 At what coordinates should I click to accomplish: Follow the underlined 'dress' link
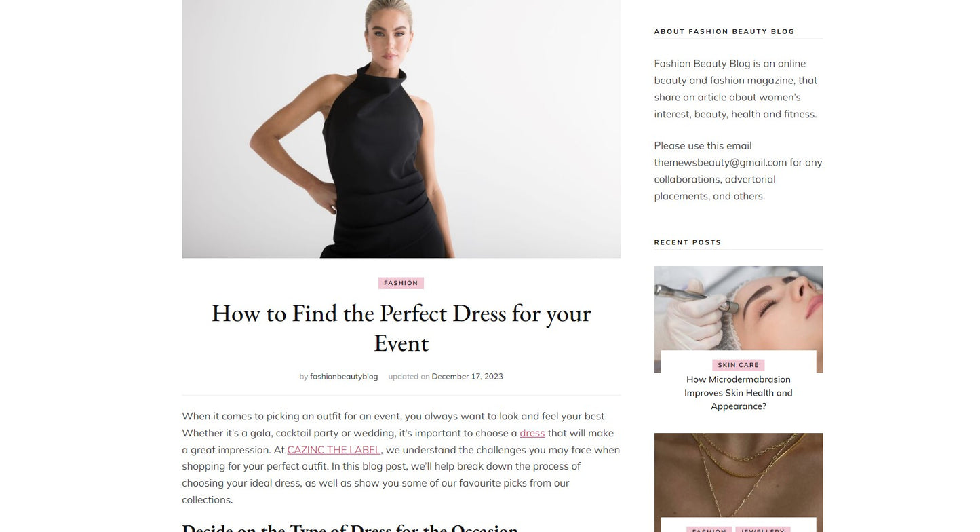532,433
